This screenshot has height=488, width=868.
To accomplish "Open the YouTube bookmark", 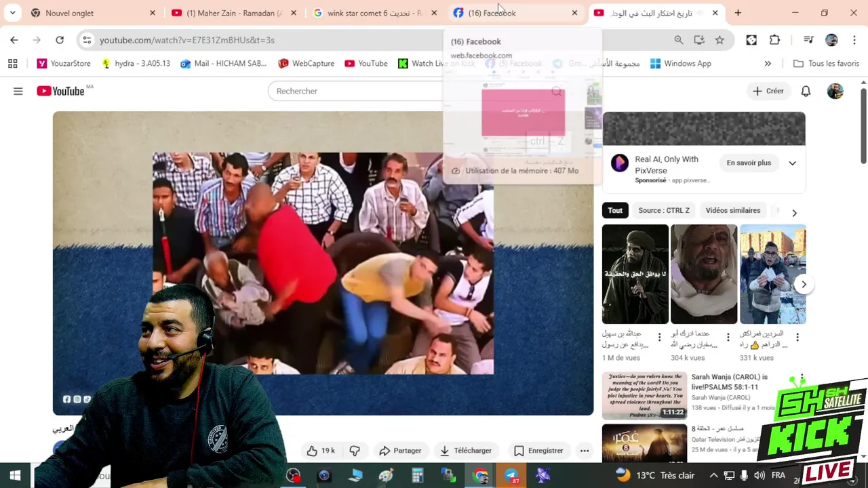I will point(366,64).
